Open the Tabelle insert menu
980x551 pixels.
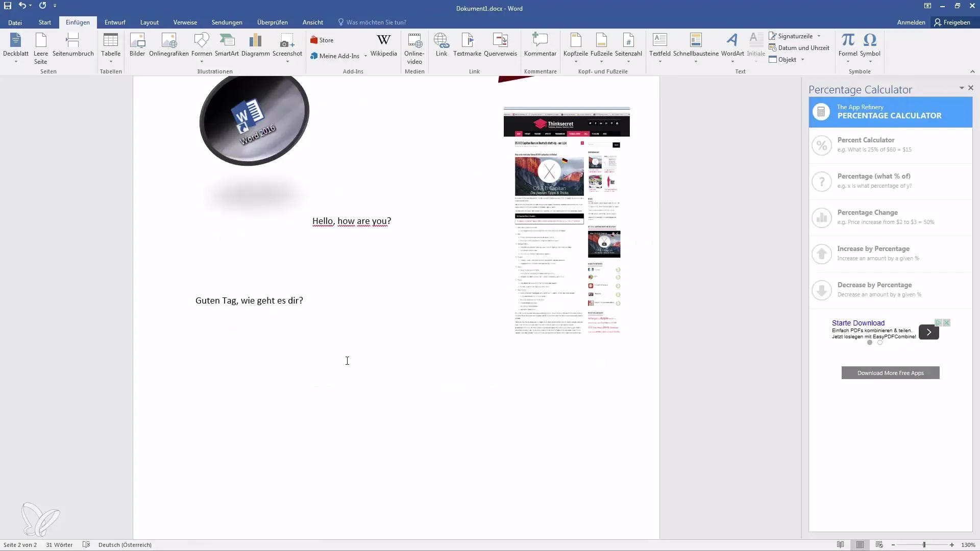[111, 48]
